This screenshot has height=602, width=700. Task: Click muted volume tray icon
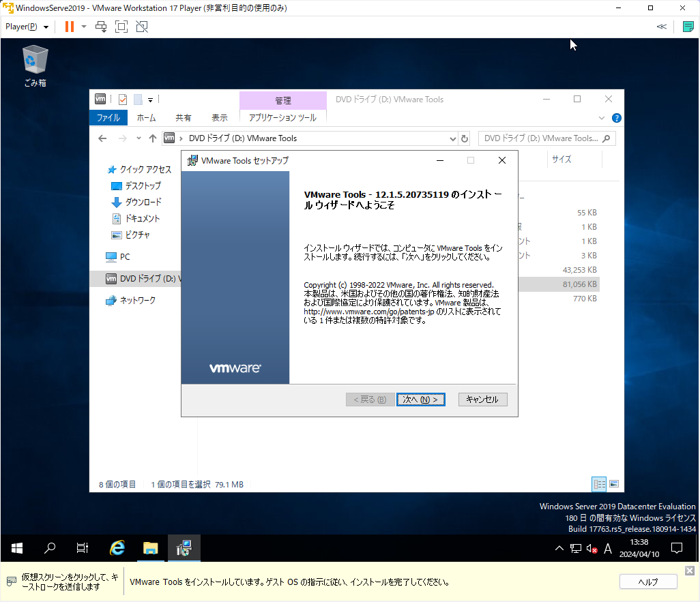click(x=592, y=548)
